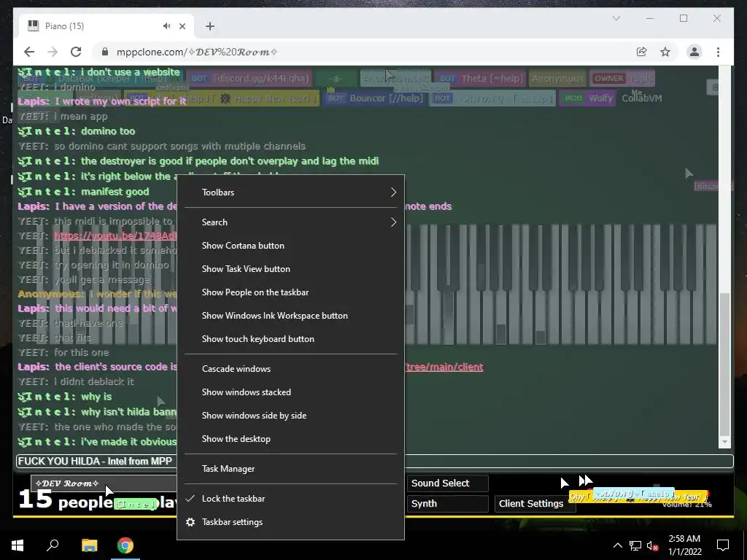
Task: Open YEET's youtu.be link
Action: click(115, 236)
